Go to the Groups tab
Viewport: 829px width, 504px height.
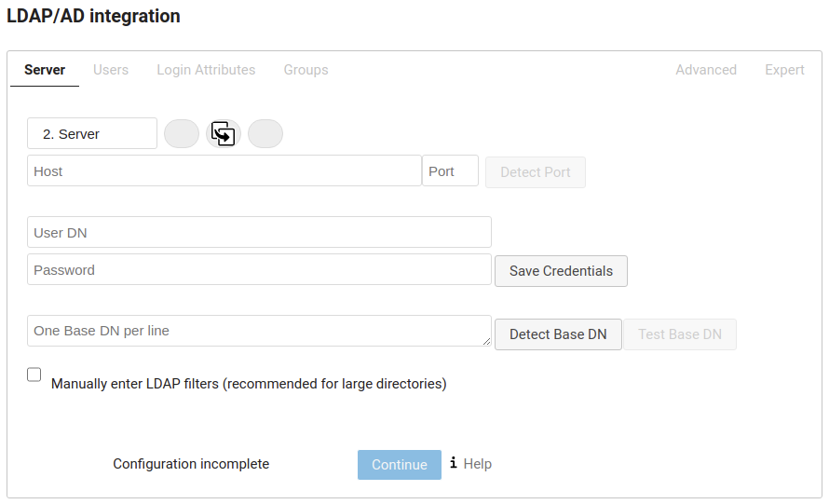pyautogui.click(x=306, y=70)
